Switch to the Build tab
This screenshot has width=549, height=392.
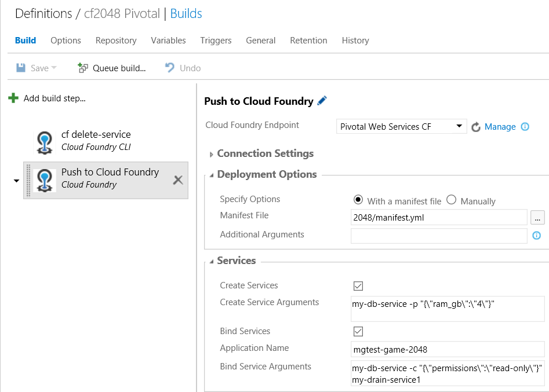[x=26, y=41]
